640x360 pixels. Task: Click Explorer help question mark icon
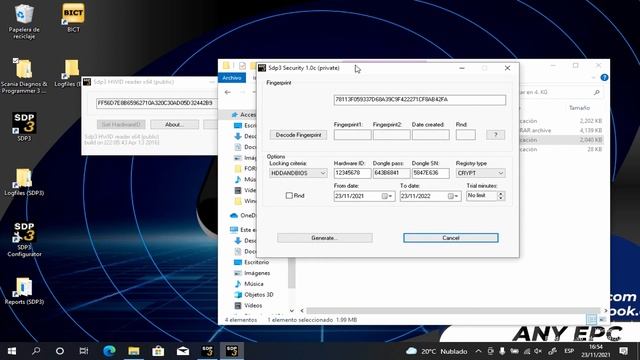pyautogui.click(x=604, y=78)
